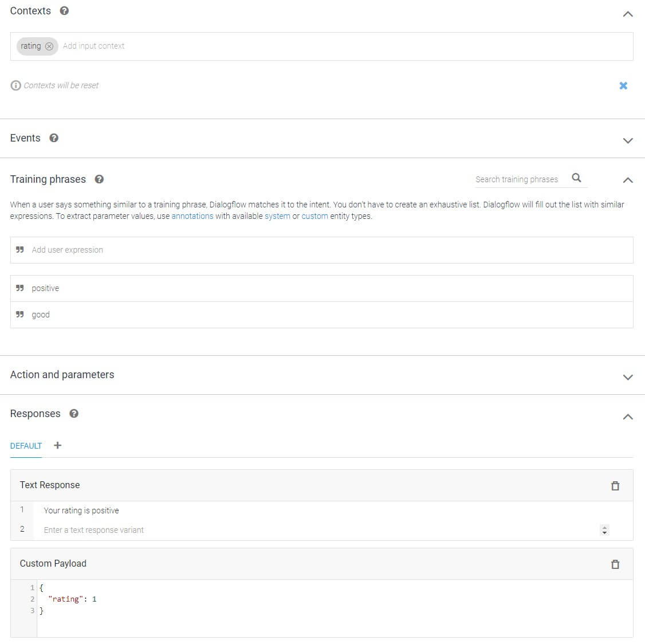The width and height of the screenshot is (645, 644).
Task: Delete the Custom Payload block
Action: click(x=615, y=564)
